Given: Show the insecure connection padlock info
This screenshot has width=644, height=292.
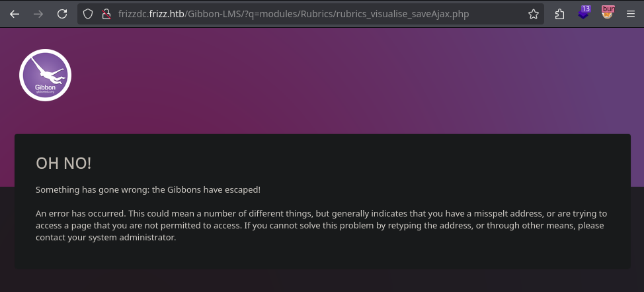Looking at the screenshot, I should click(x=106, y=14).
